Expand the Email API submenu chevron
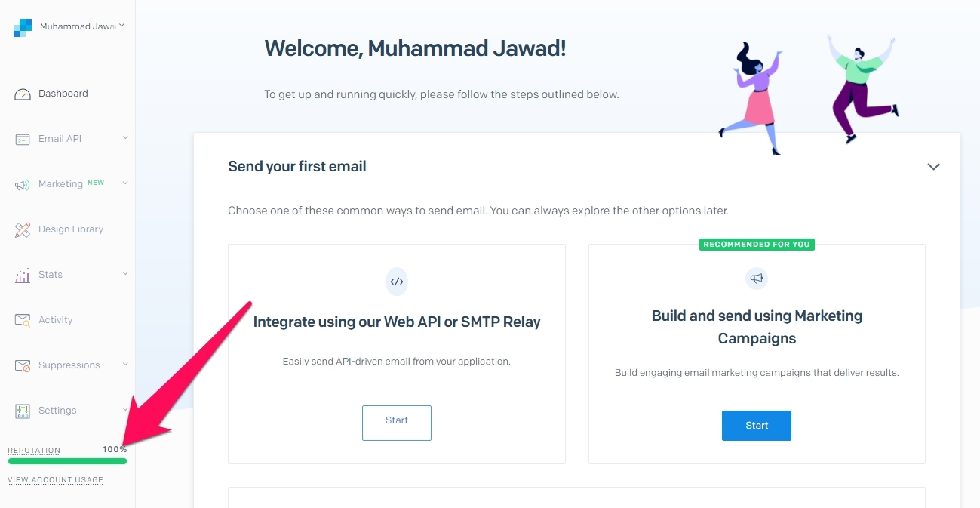Screen dimensions: 980x508 125,137
